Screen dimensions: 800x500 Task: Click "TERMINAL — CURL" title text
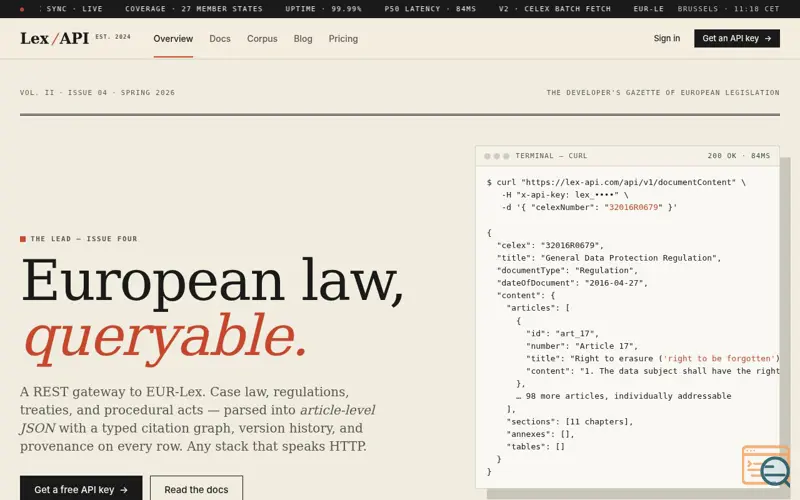tap(551, 156)
